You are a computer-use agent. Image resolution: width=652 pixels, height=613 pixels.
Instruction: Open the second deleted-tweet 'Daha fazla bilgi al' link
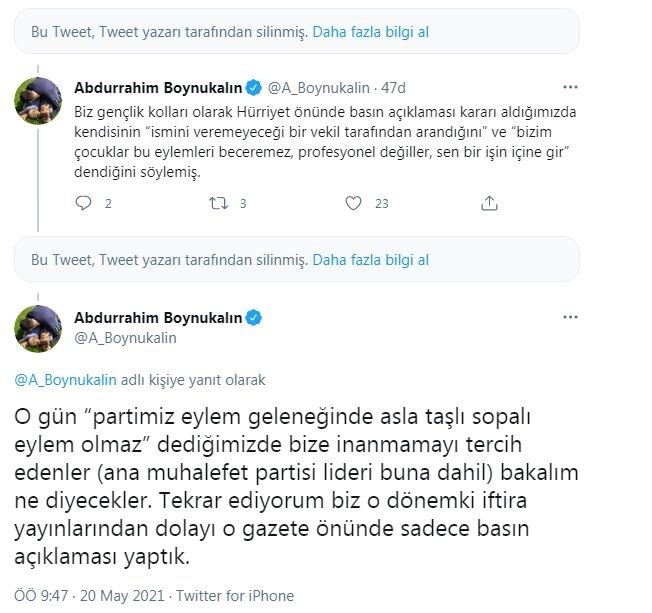click(370, 260)
